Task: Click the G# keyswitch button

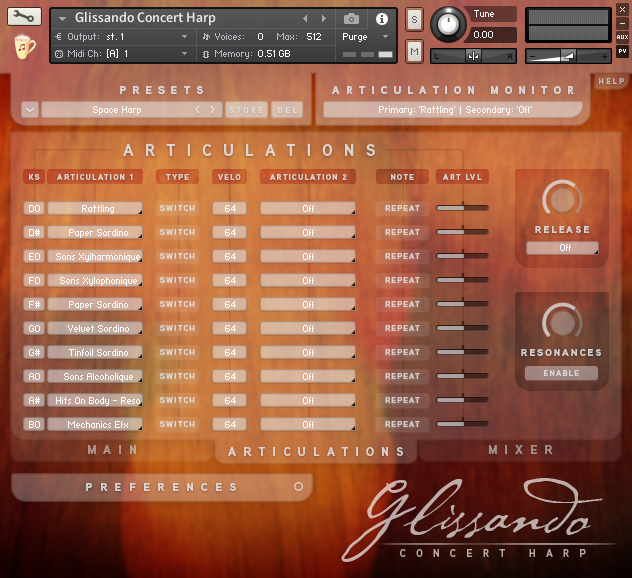Action: [x=34, y=352]
